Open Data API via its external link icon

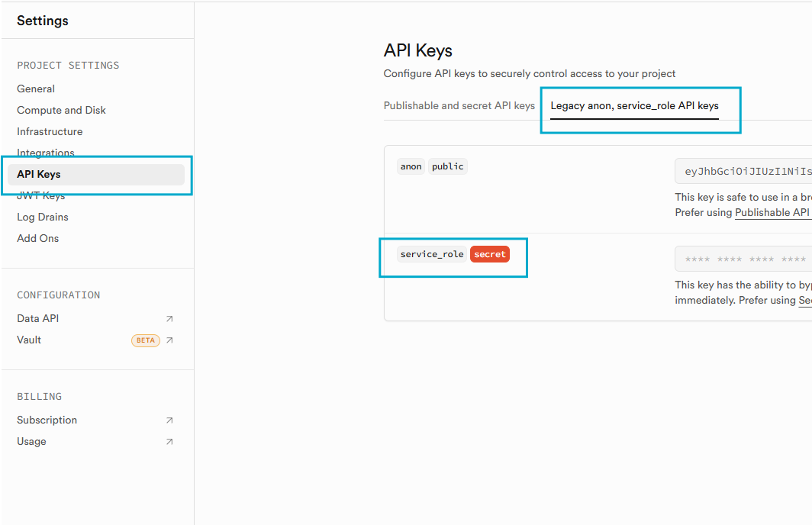(169, 319)
